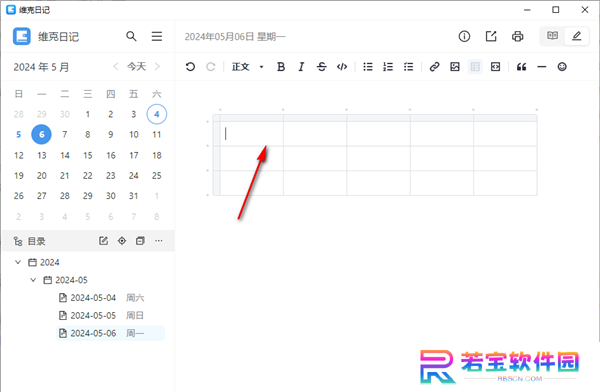The width and height of the screenshot is (600, 392).
Task: Toggle strikethrough formatting
Action: click(322, 67)
